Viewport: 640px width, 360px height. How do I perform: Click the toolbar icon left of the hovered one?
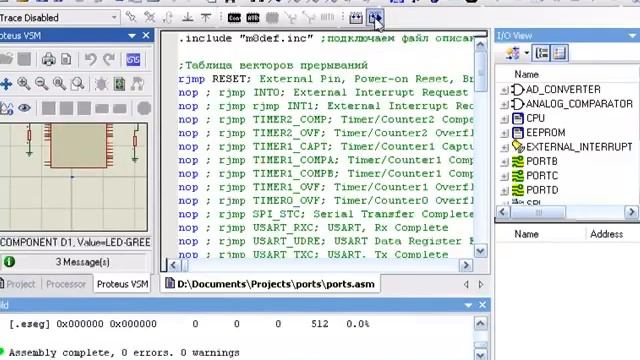click(356, 18)
